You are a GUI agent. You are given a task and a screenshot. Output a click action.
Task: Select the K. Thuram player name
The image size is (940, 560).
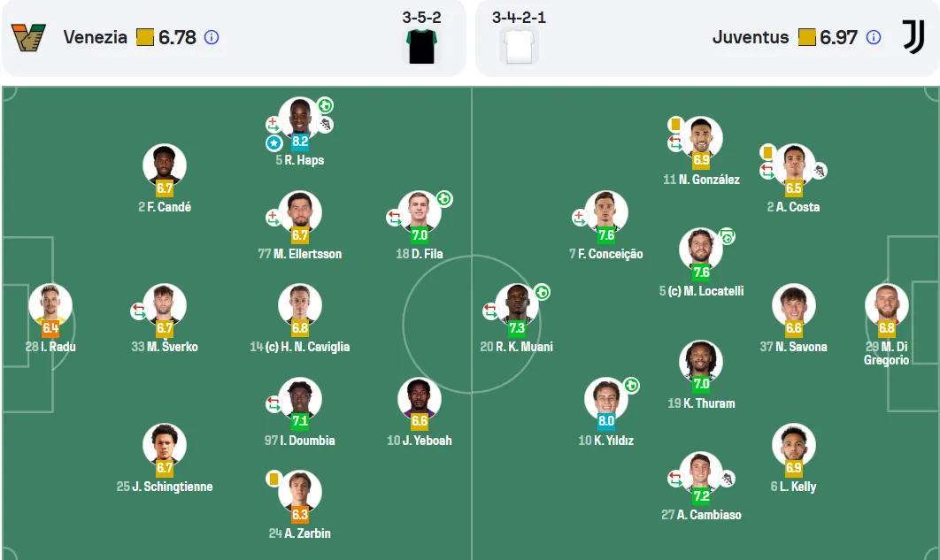(701, 403)
